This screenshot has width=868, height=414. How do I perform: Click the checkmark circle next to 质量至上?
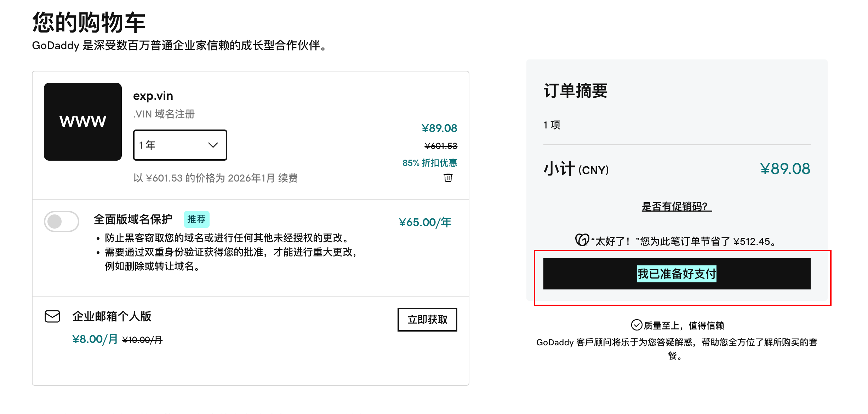[x=636, y=325]
